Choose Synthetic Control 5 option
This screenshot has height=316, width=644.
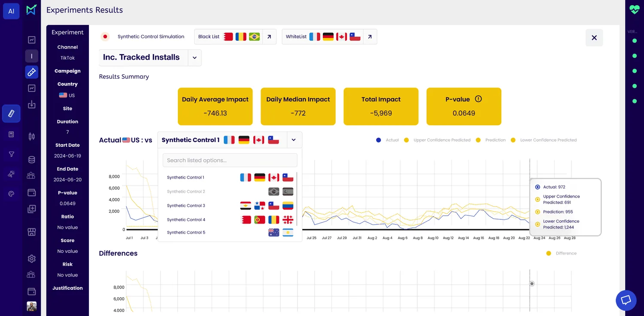pyautogui.click(x=230, y=233)
